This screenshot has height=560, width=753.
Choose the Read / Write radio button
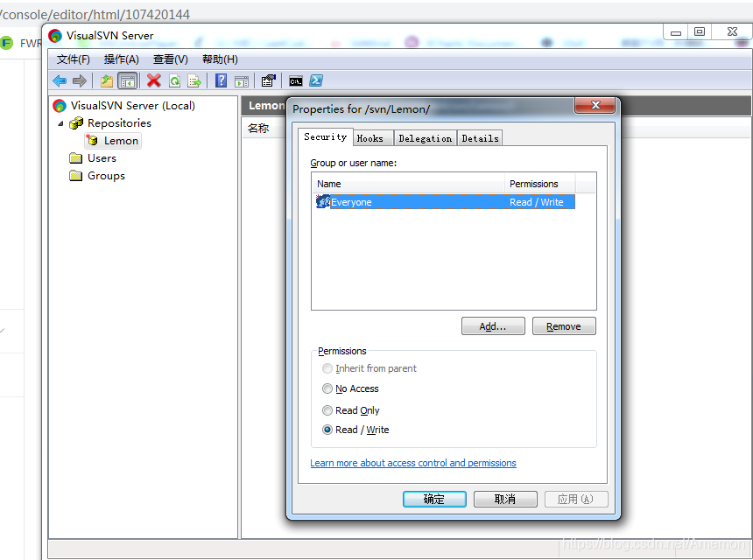pyautogui.click(x=327, y=430)
